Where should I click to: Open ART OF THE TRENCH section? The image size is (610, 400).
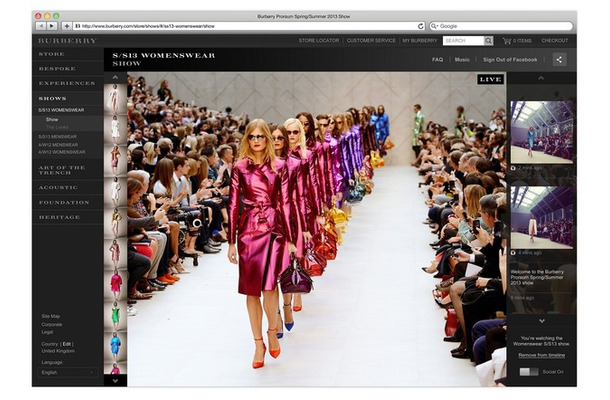coord(61,170)
